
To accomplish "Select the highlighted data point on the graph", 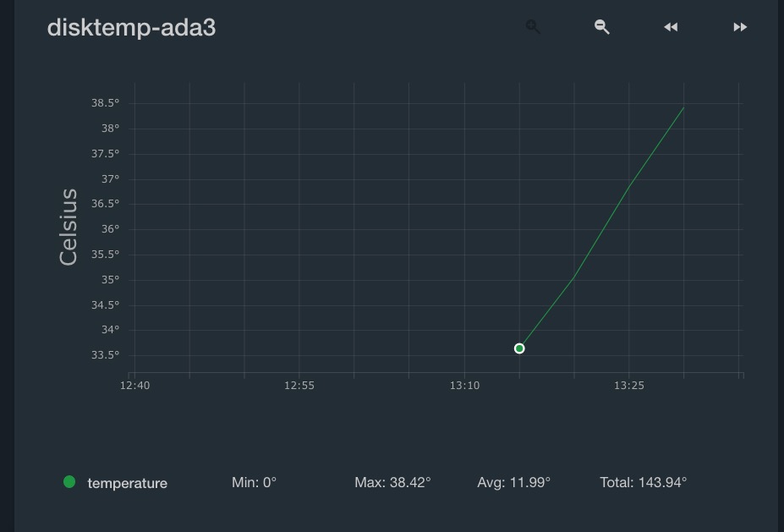I will (519, 348).
